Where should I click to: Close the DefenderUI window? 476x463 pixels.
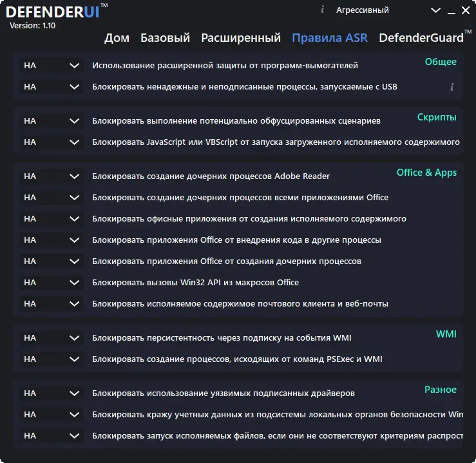466,10
